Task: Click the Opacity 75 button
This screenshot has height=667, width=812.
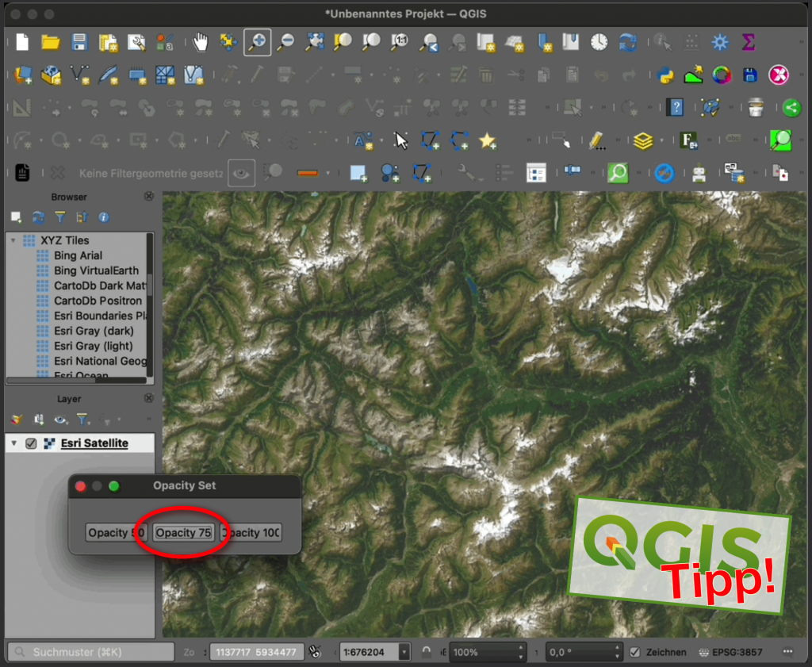Action: tap(183, 532)
